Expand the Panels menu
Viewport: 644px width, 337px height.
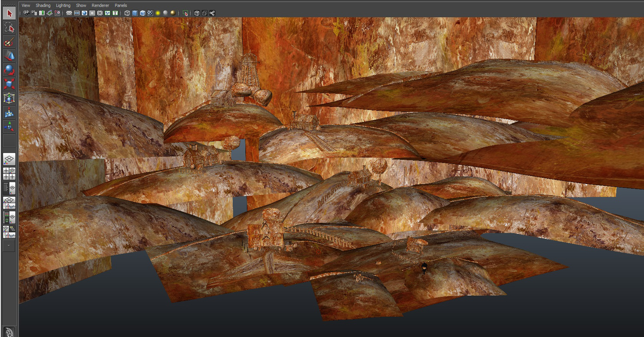coord(121,6)
